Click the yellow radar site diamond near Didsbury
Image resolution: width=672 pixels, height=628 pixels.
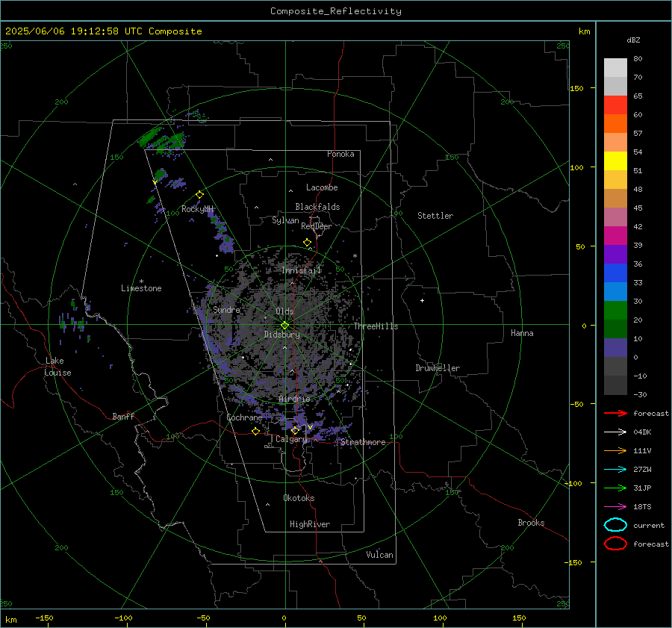pyautogui.click(x=285, y=326)
